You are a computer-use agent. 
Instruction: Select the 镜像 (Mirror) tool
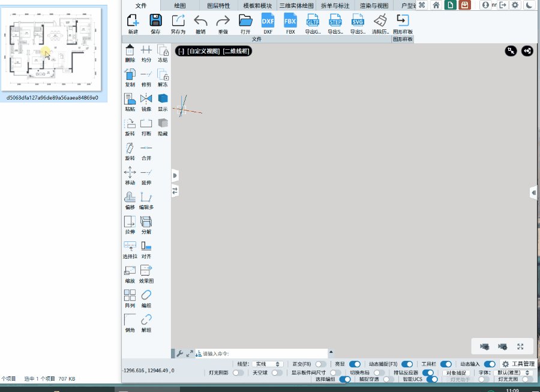point(146,99)
